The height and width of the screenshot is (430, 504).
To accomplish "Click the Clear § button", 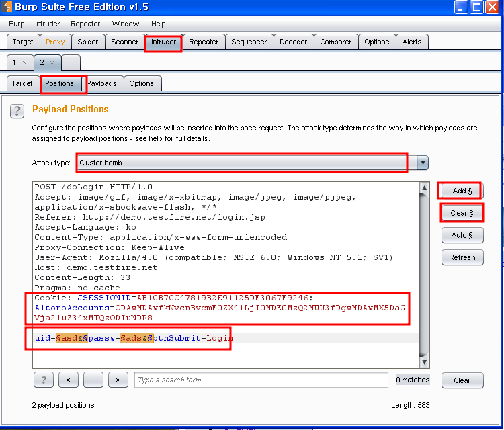I will tap(462, 213).
